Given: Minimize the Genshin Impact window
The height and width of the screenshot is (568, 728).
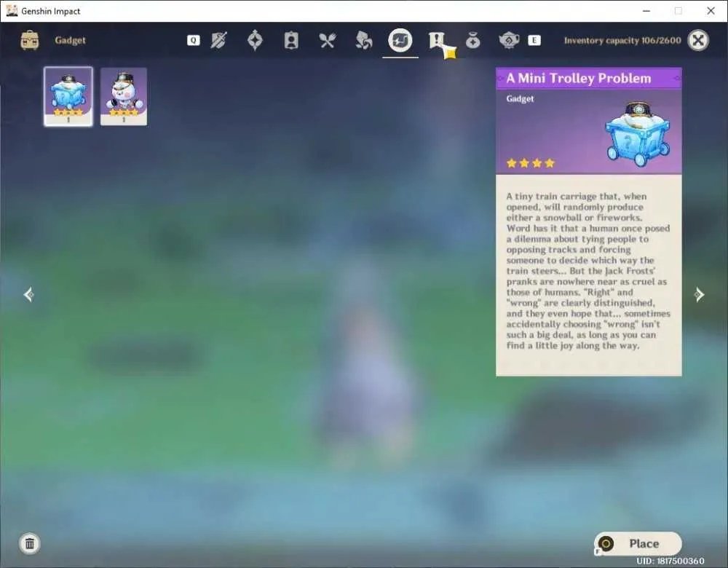Looking at the screenshot, I should (646, 11).
